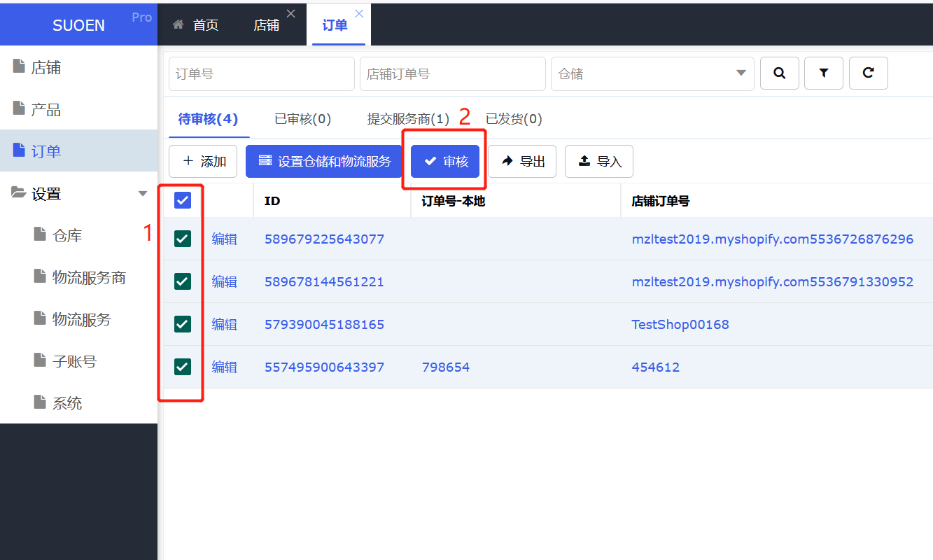
Task: Click the home icon in 首页 tab
Action: [178, 24]
